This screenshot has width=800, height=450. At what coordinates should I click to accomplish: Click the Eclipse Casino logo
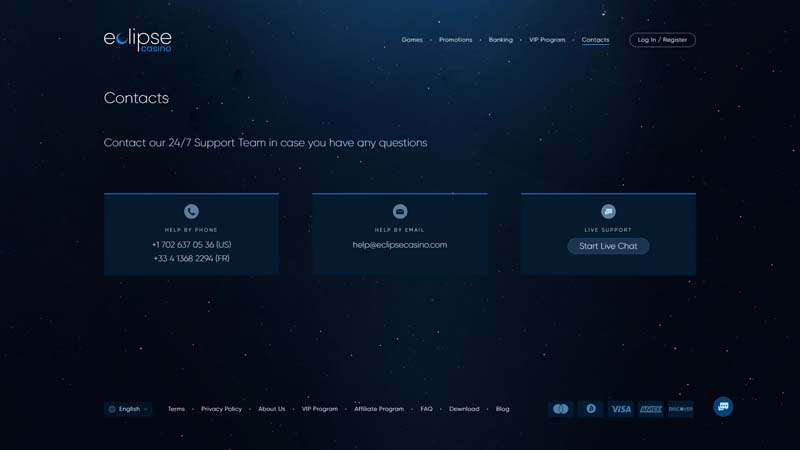coord(138,40)
